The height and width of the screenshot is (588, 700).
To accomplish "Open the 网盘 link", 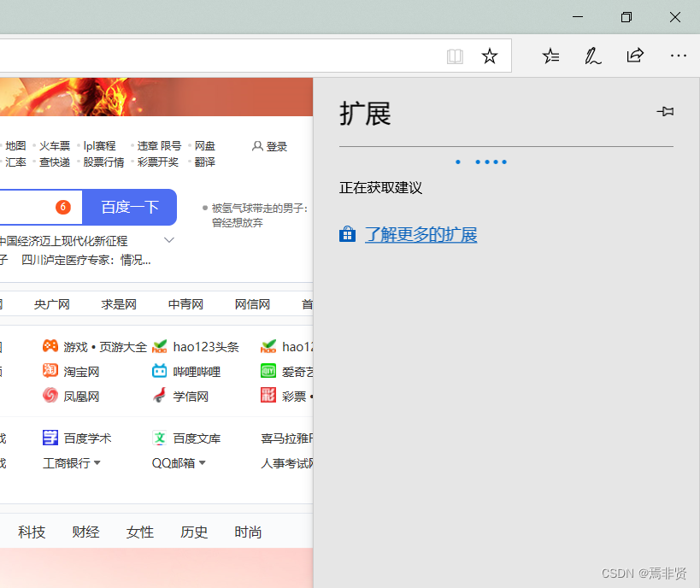I will 205,146.
